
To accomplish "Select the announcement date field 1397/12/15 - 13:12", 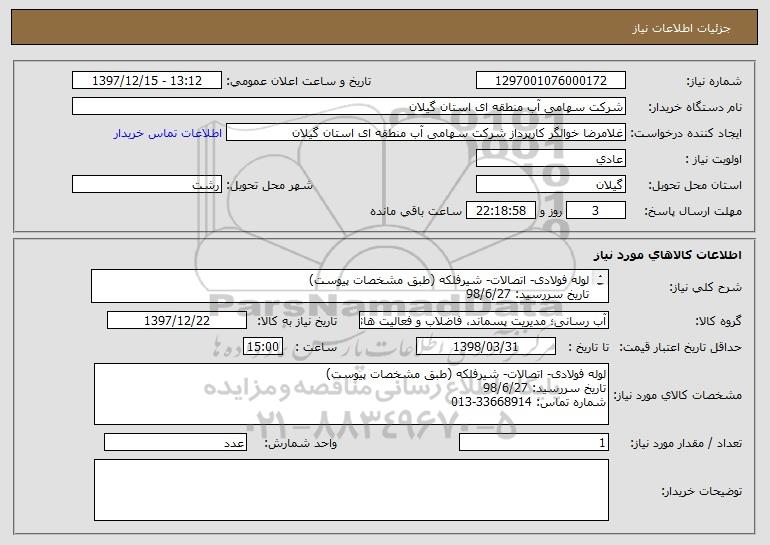I will point(147,81).
